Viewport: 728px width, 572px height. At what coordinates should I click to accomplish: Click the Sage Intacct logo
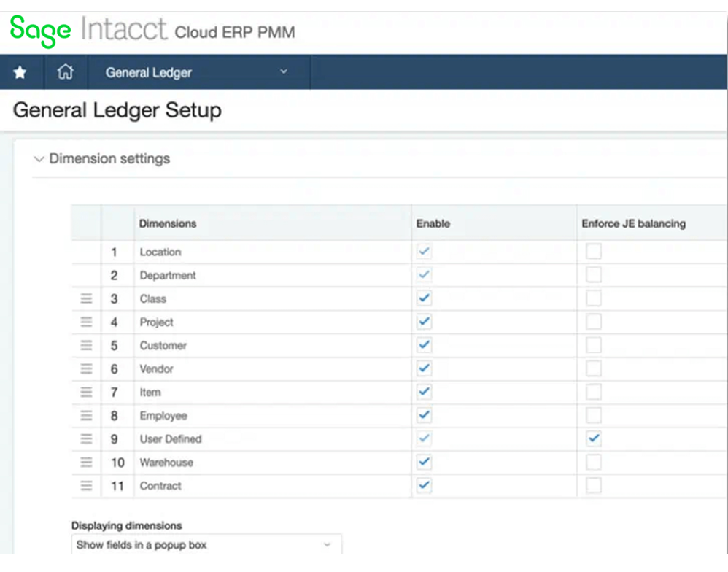tap(88, 30)
